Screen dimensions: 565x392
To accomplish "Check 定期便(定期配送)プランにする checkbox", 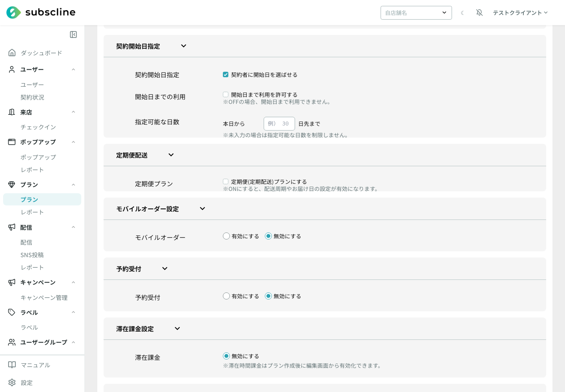I will 226,181.
